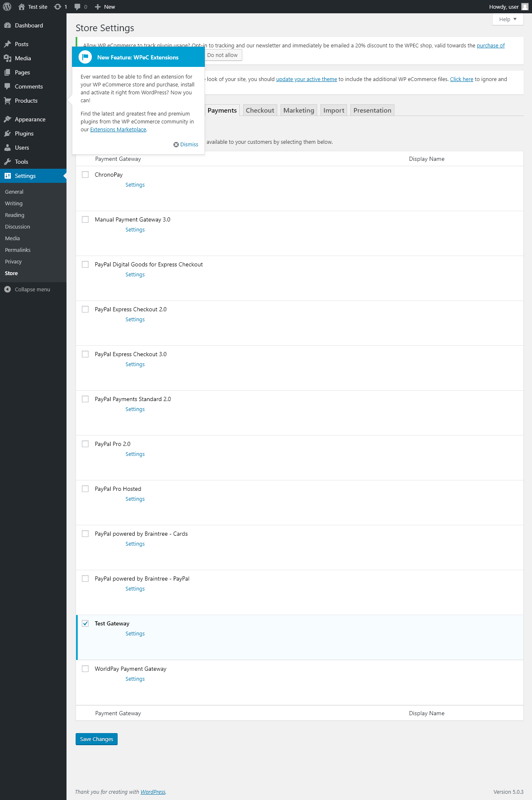Click the Products cart icon in sidebar

[x=7, y=101]
